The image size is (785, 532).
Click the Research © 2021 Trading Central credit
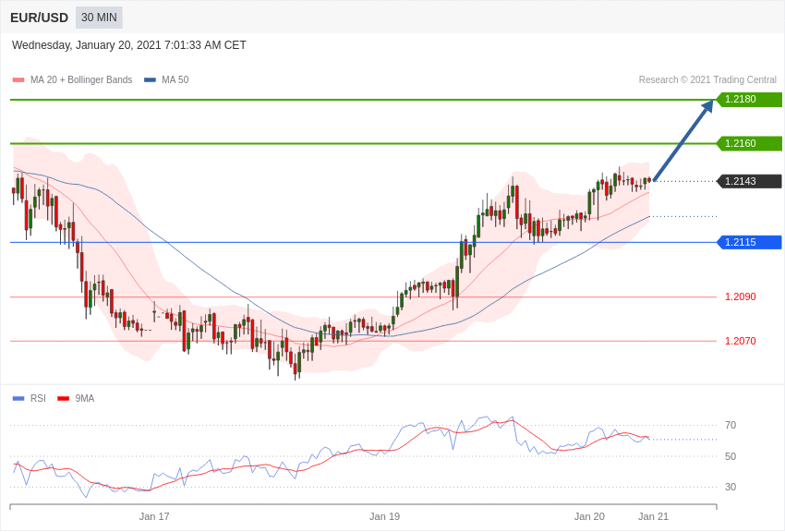coord(707,79)
